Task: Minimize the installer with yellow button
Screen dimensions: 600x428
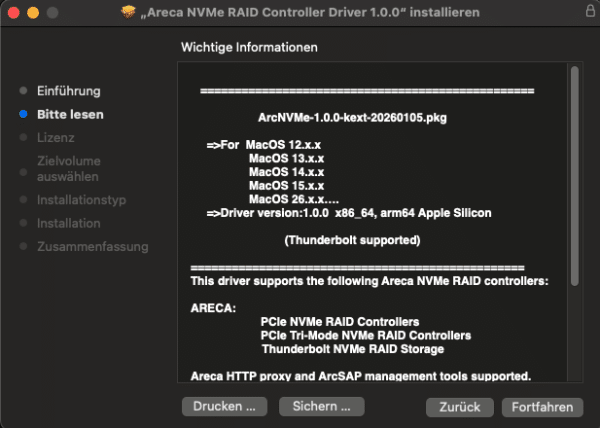Action: (x=33, y=13)
